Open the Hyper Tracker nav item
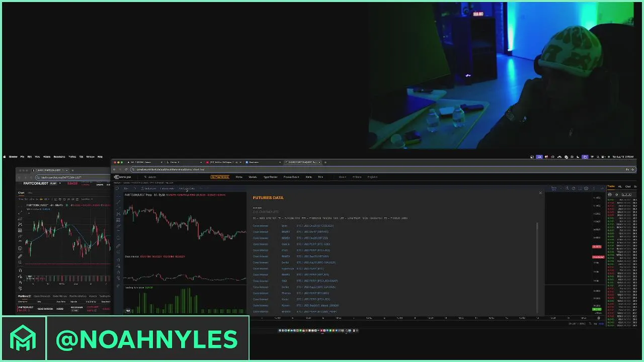This screenshot has width=644, height=362. pos(270,177)
